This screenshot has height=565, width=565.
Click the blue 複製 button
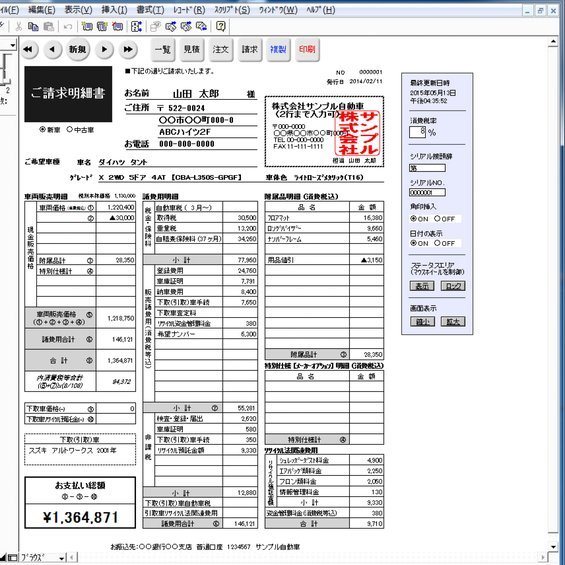pyautogui.click(x=278, y=49)
